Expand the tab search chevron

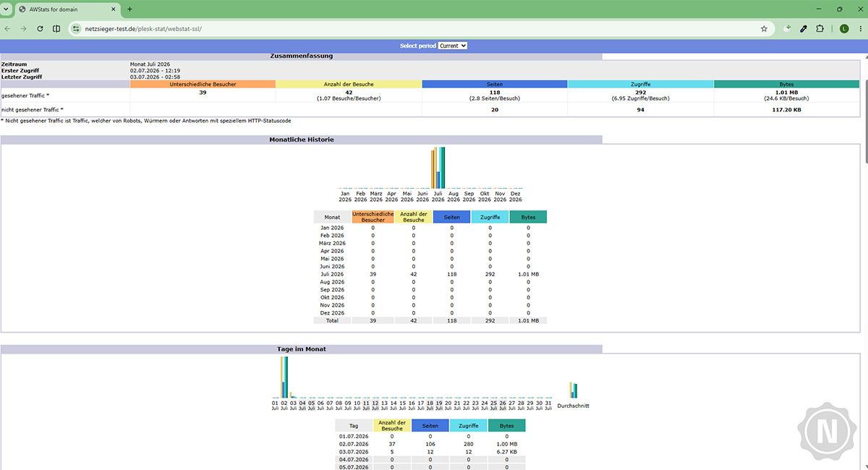[7, 9]
